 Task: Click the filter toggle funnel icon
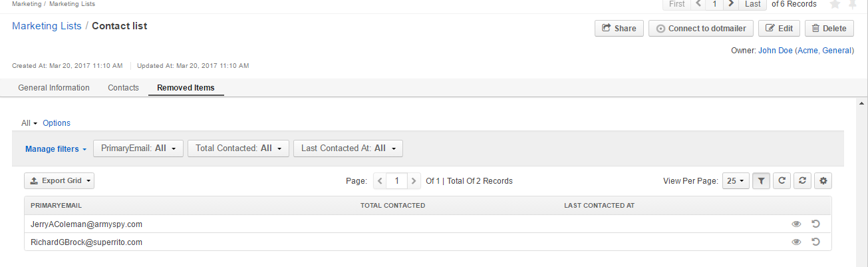(x=762, y=180)
